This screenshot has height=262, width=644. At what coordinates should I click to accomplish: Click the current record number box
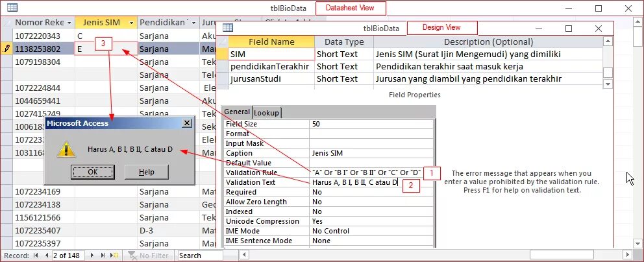click(x=68, y=256)
